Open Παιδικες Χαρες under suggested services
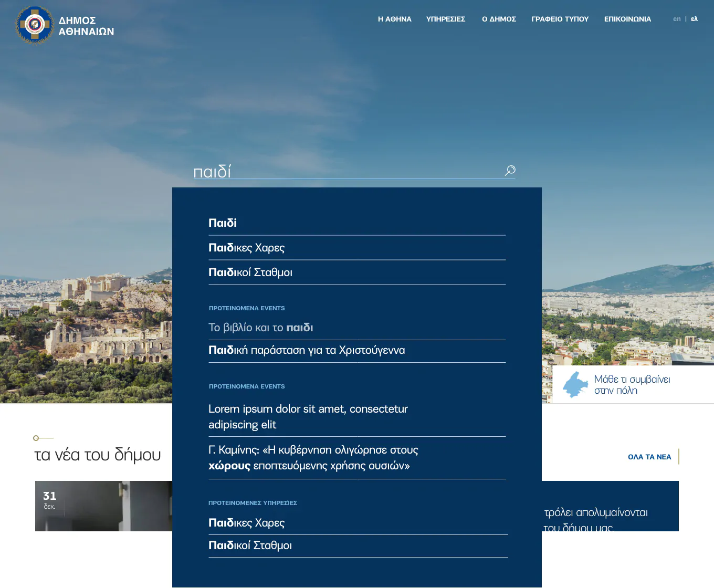 [358, 523]
